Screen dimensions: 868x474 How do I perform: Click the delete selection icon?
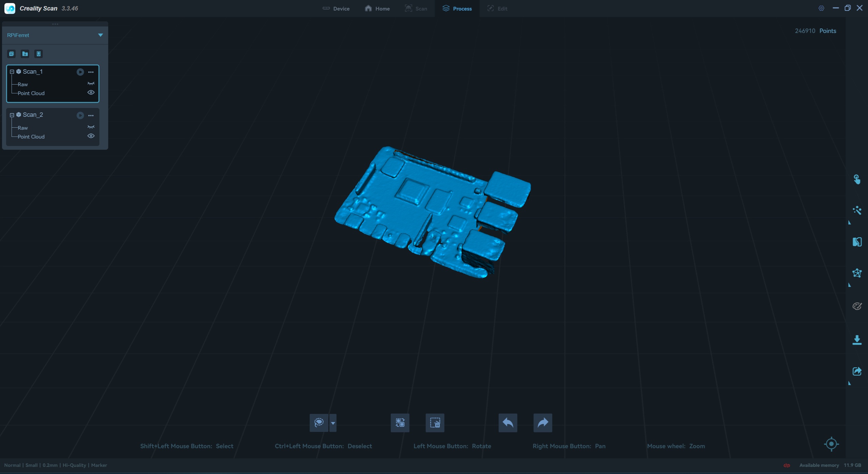pos(435,423)
